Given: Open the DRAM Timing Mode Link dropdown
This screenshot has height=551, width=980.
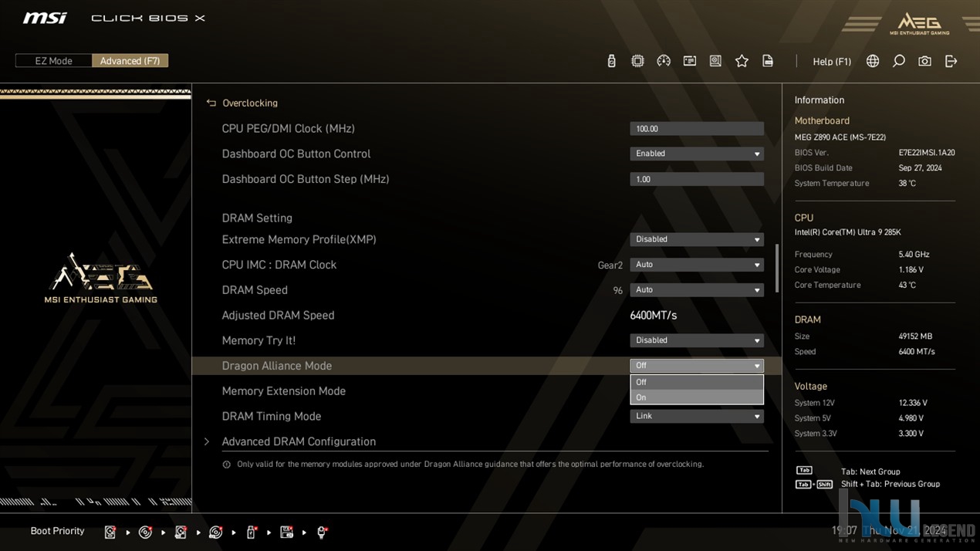Looking at the screenshot, I should point(697,416).
